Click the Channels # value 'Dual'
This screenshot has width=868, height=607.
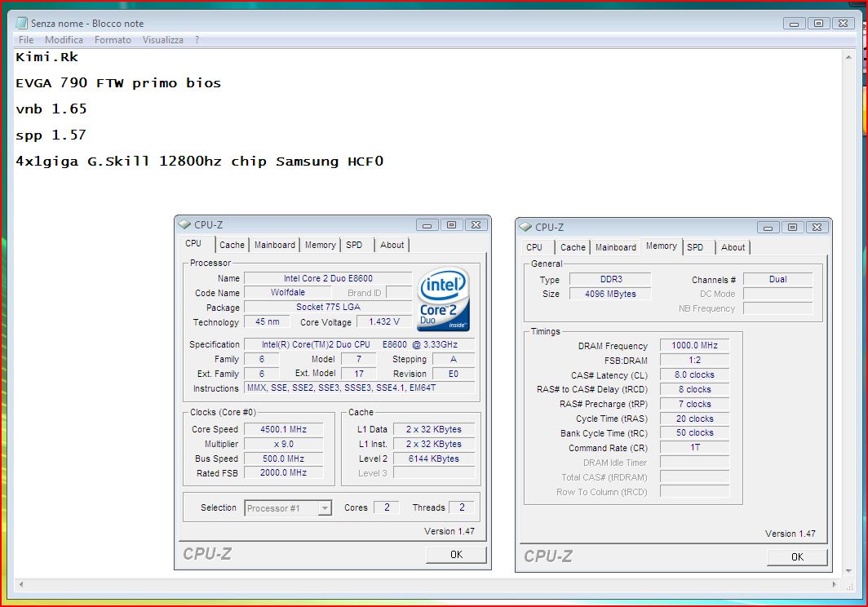(777, 279)
